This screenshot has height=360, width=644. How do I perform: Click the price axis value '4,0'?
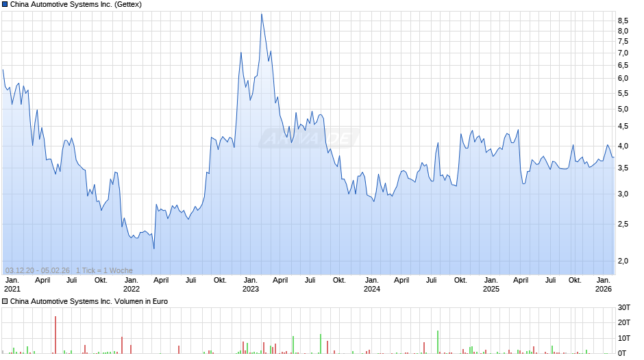coord(623,146)
